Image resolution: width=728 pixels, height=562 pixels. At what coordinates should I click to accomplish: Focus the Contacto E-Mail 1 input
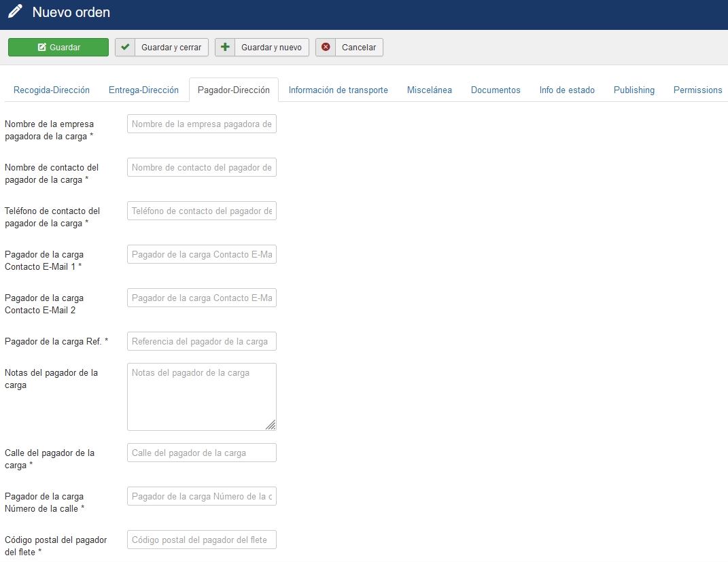tap(202, 254)
